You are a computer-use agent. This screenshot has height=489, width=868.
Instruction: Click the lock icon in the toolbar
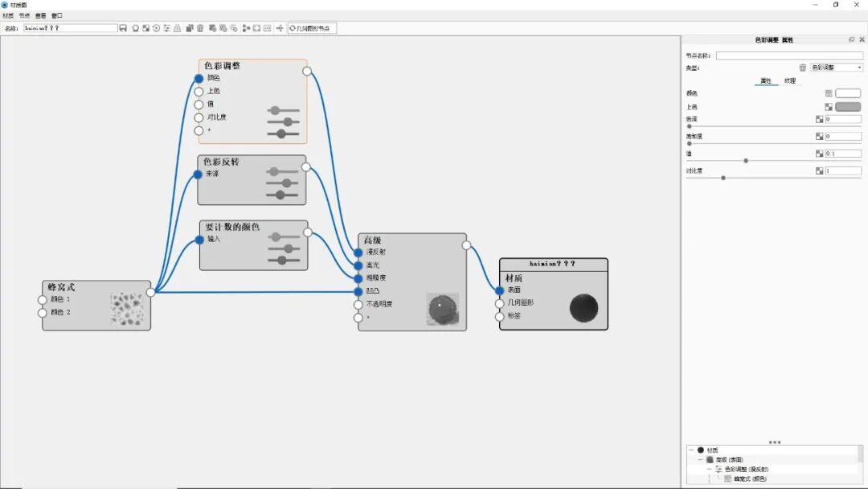click(x=177, y=28)
